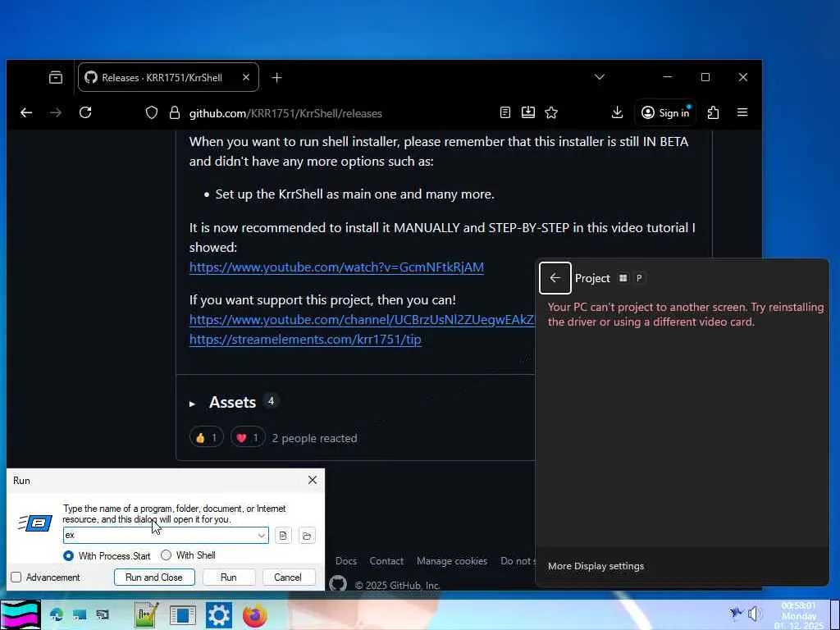
Task: Select the Releases · KRR1751/KrrShell tab
Action: pos(161,78)
